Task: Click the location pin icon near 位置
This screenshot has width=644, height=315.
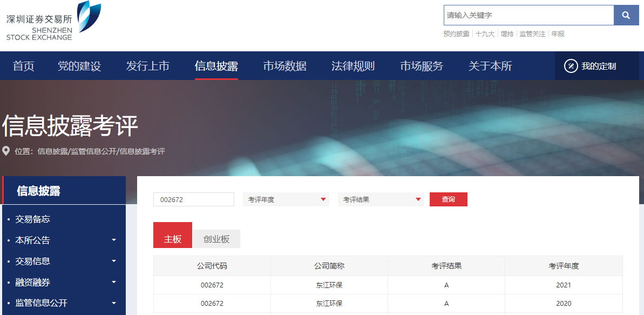Action: click(x=6, y=151)
